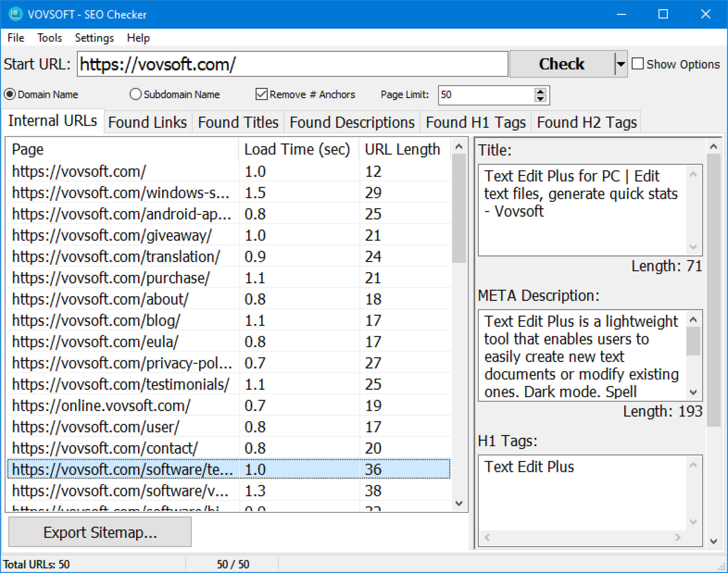This screenshot has width=728, height=573.
Task: Open the File menu
Action: tap(16, 37)
